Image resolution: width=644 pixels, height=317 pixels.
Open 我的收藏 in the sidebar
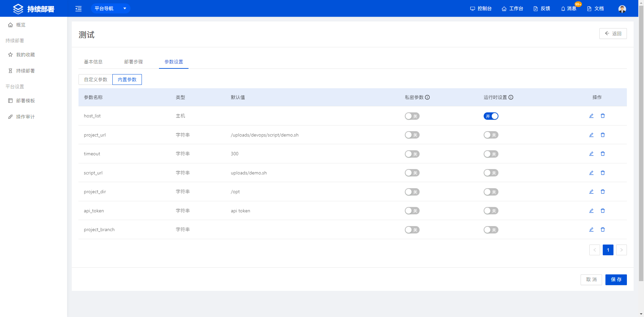coord(34,55)
